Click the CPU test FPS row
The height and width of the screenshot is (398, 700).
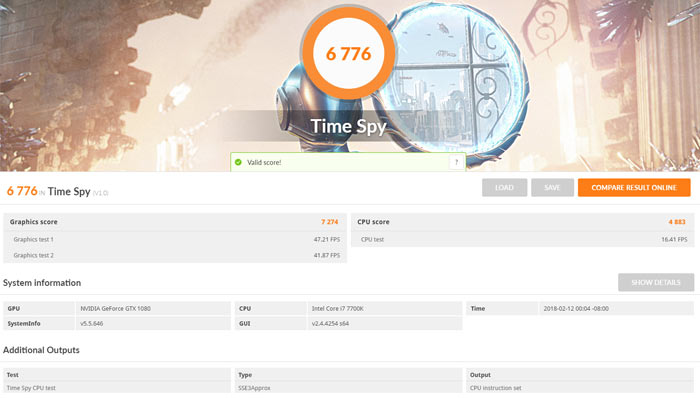pyautogui.click(x=522, y=239)
